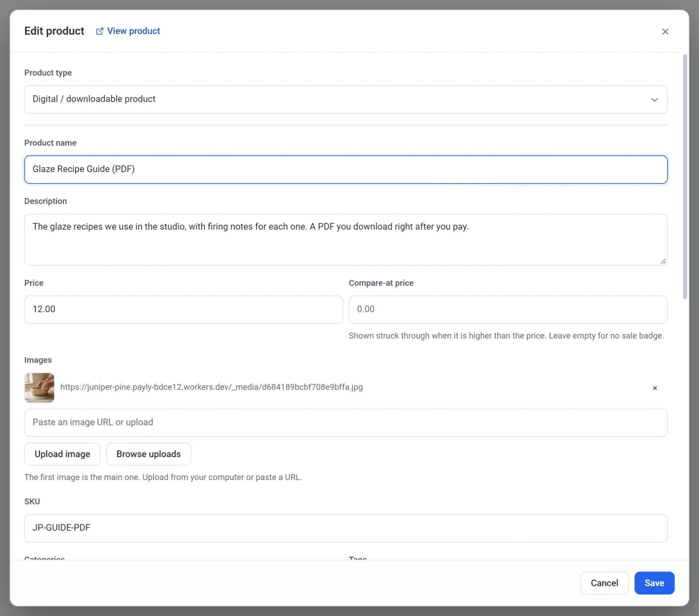Click the Edit product heading

pos(54,31)
